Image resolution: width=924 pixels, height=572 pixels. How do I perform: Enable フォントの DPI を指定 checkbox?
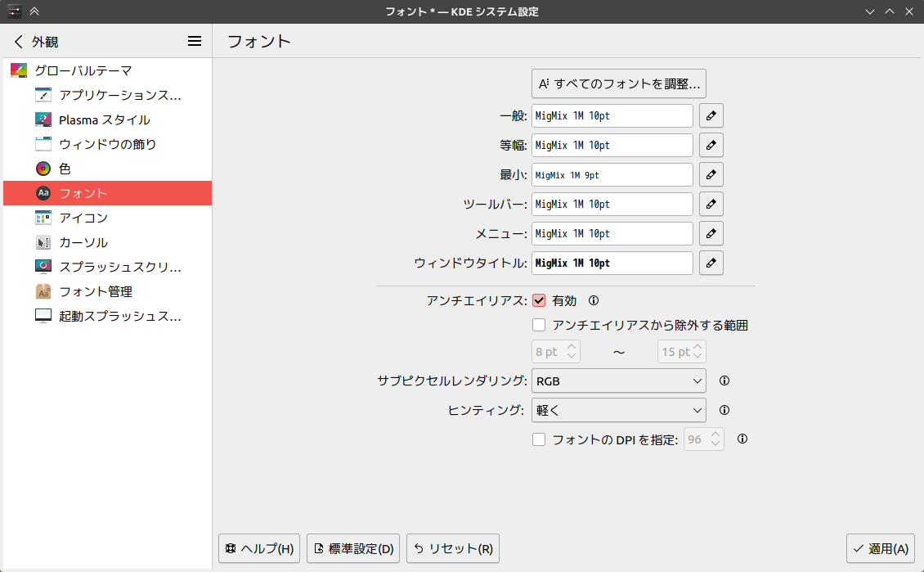click(x=539, y=439)
